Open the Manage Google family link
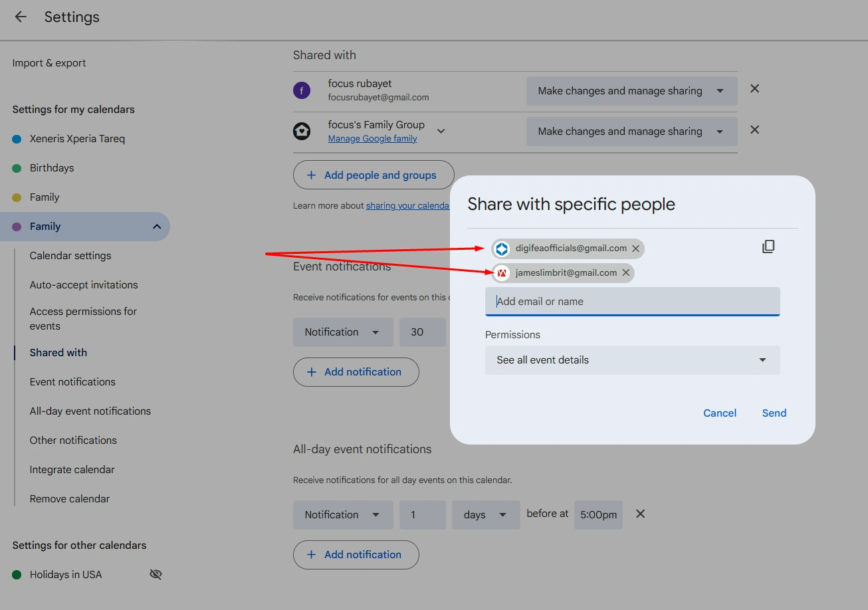This screenshot has width=868, height=610. [372, 139]
